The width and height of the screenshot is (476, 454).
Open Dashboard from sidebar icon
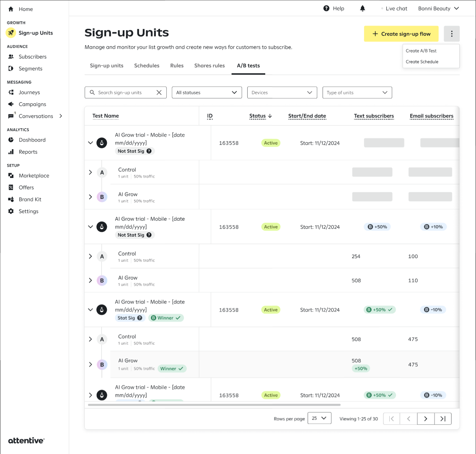pos(11,140)
